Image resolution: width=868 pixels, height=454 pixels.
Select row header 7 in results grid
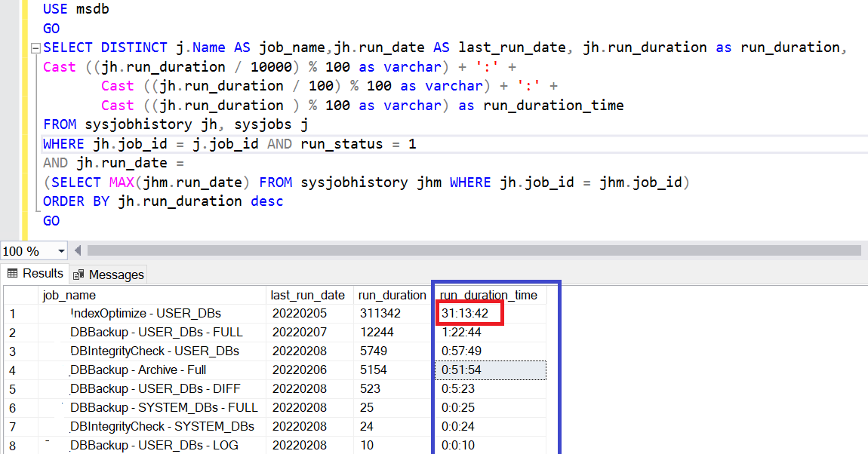(x=21, y=426)
